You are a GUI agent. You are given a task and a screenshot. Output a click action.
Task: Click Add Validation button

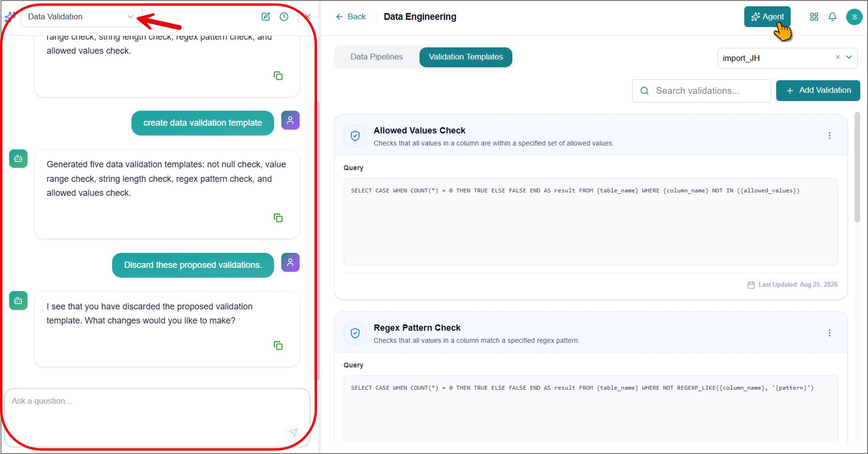(x=818, y=90)
